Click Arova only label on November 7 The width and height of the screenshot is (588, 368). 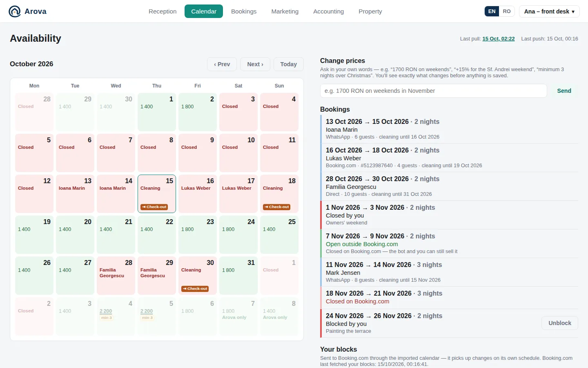coord(234,317)
